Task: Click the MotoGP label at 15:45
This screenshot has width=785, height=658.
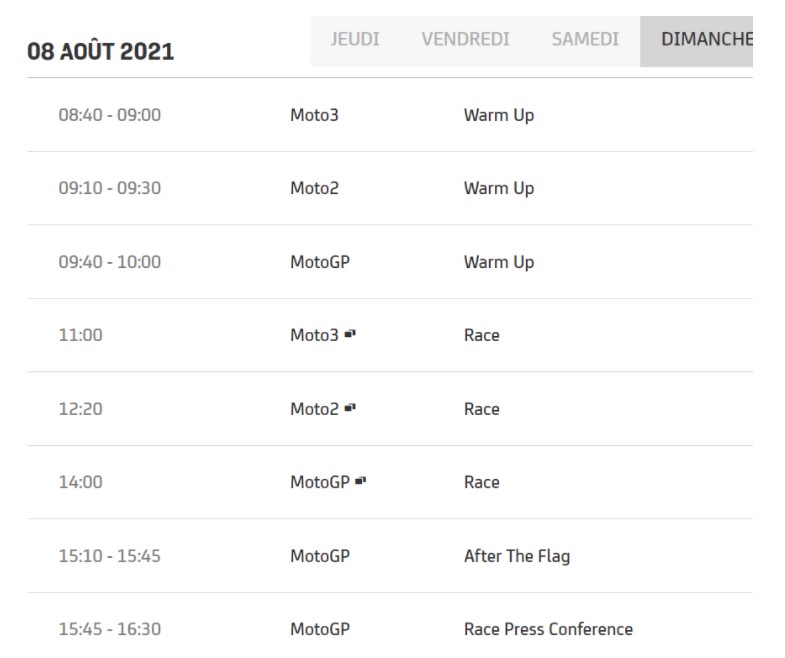Action: click(320, 629)
